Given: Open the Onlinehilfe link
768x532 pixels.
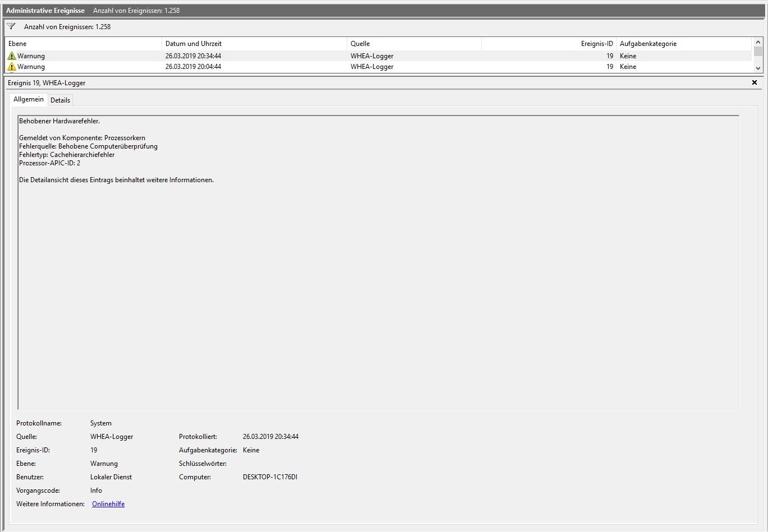Looking at the screenshot, I should click(x=108, y=504).
